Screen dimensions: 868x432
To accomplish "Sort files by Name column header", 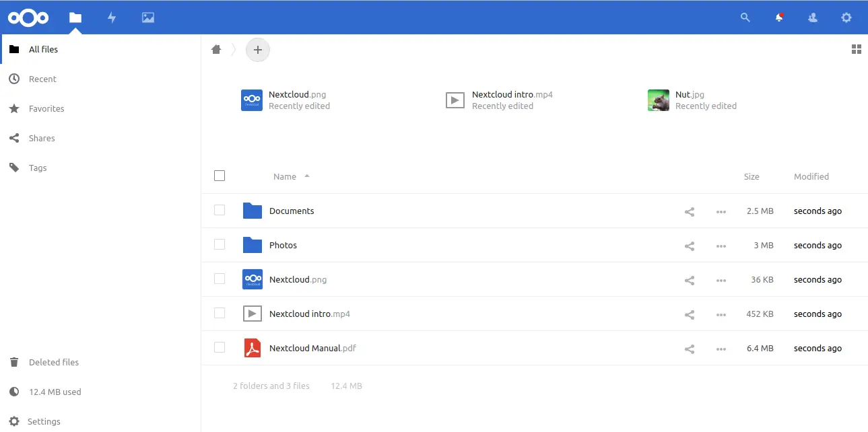I will (285, 176).
